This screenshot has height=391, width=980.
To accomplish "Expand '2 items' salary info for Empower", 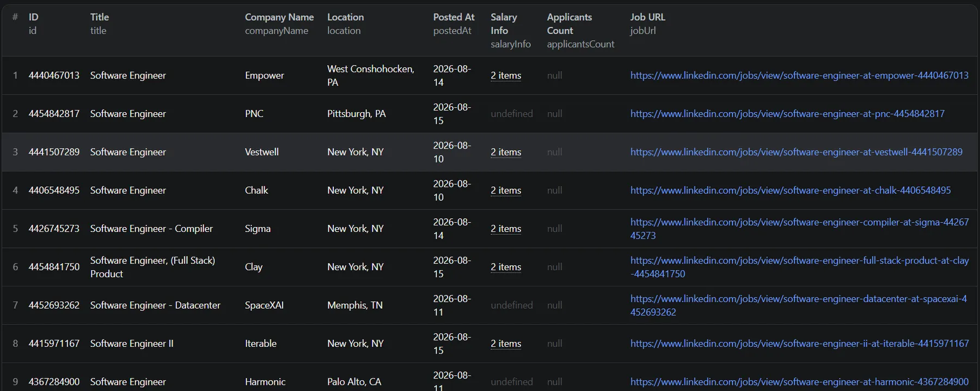I will coord(506,75).
